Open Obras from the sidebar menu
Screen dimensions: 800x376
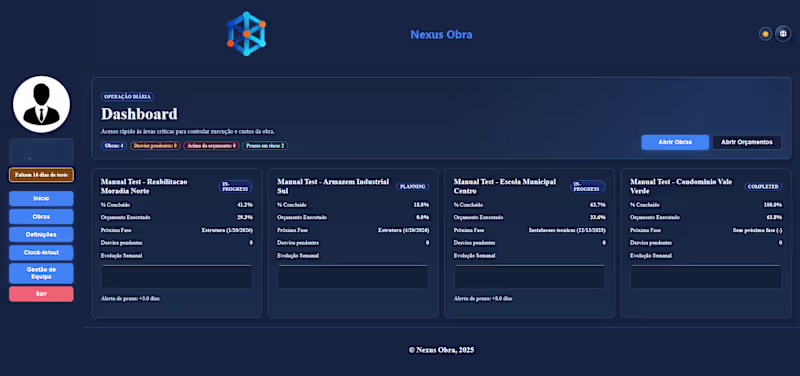click(x=41, y=216)
